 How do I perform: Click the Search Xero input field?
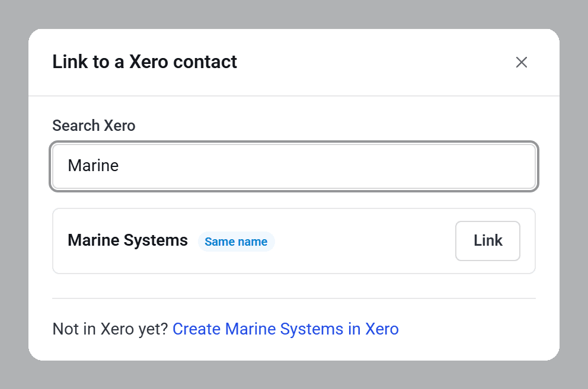(x=294, y=166)
